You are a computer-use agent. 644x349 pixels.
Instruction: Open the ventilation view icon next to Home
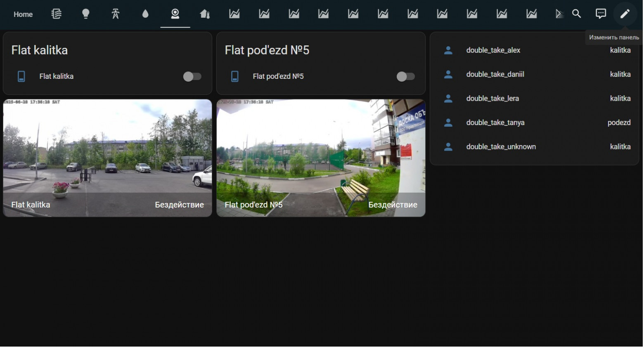point(56,14)
